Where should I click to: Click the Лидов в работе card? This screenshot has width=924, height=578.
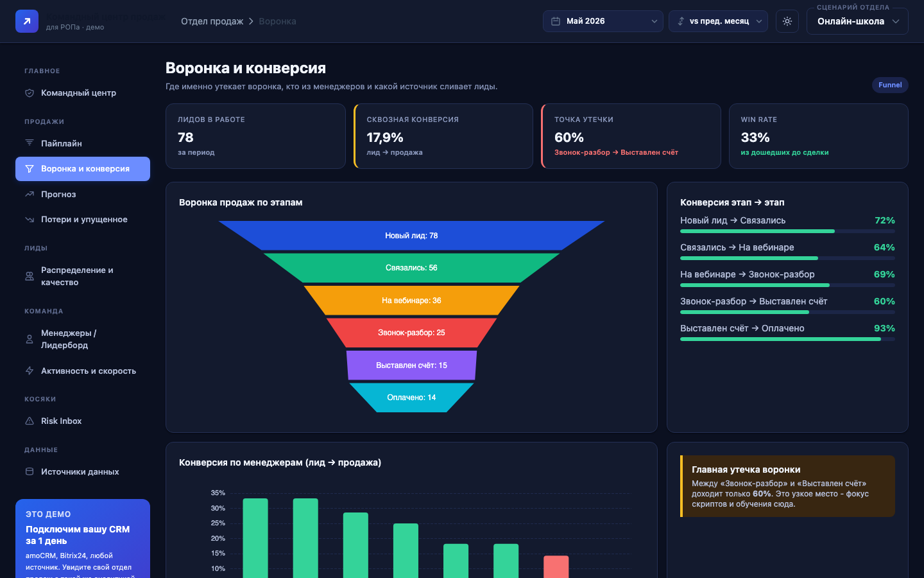[x=255, y=136]
